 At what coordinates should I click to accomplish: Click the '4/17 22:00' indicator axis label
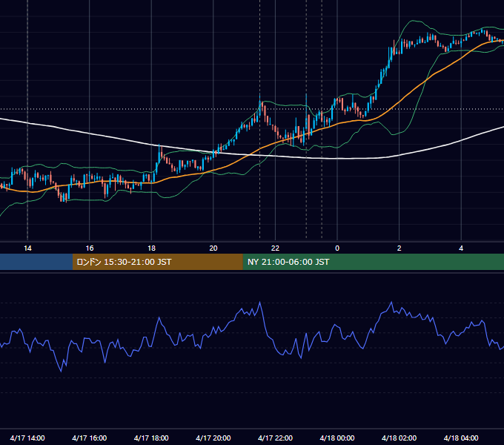coord(275,438)
